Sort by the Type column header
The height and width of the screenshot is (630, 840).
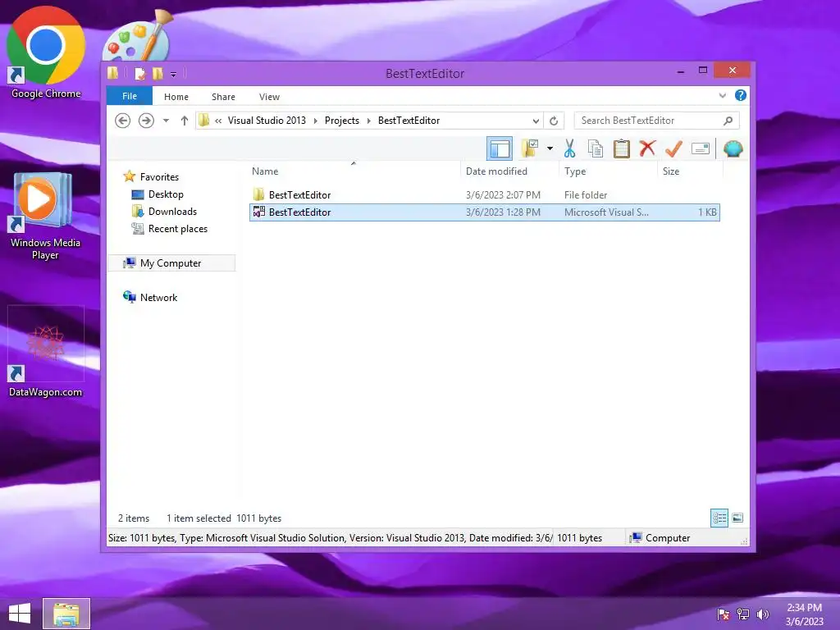pyautogui.click(x=608, y=171)
